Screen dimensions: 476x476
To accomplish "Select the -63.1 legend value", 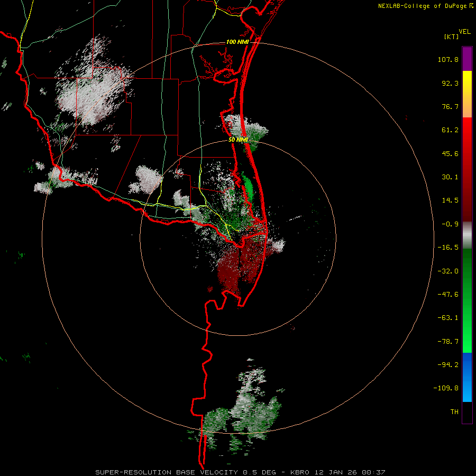I will (448, 318).
